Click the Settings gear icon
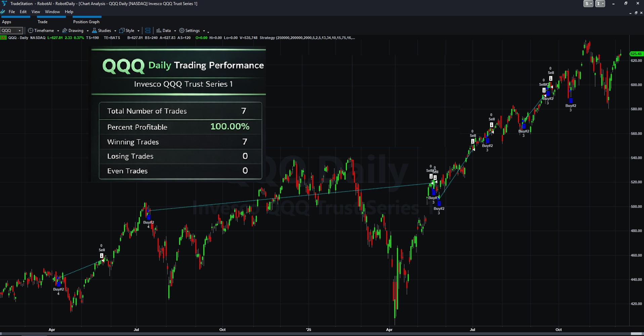The image size is (644, 336). point(182,31)
